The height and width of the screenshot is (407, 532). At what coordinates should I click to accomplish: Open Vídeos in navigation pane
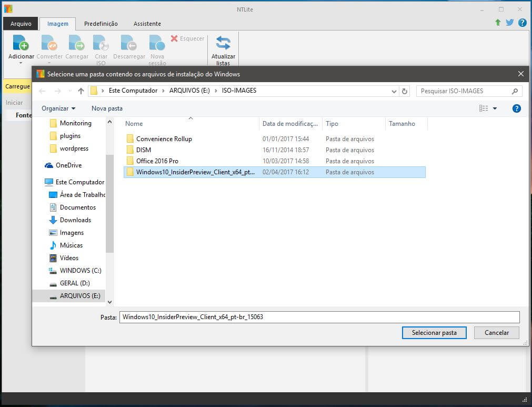point(64,258)
